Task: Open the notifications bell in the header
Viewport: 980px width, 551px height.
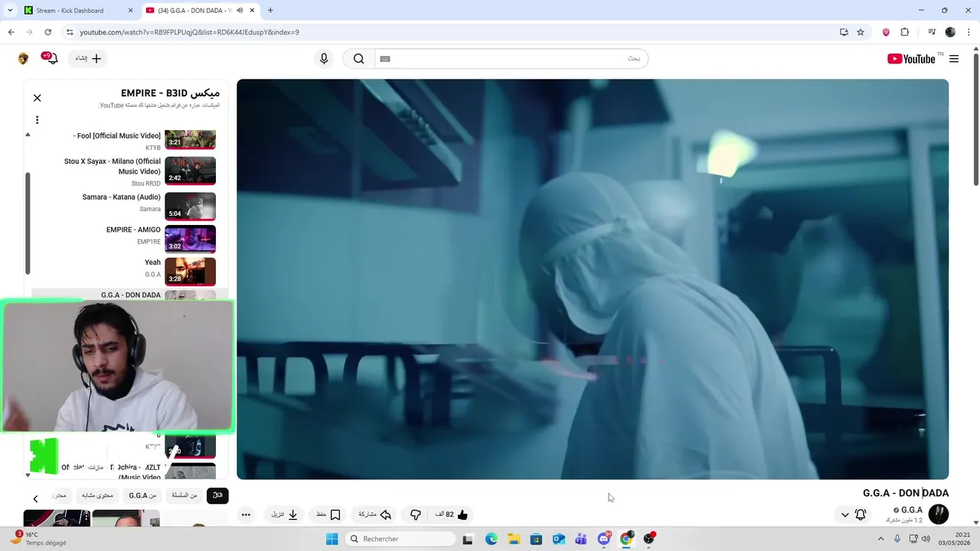Action: 51,59
